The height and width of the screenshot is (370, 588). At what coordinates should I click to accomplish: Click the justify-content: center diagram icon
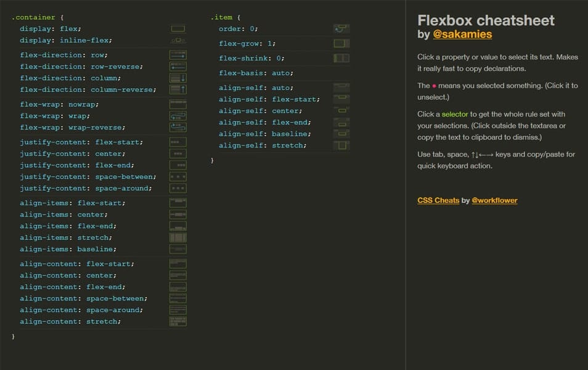click(178, 153)
